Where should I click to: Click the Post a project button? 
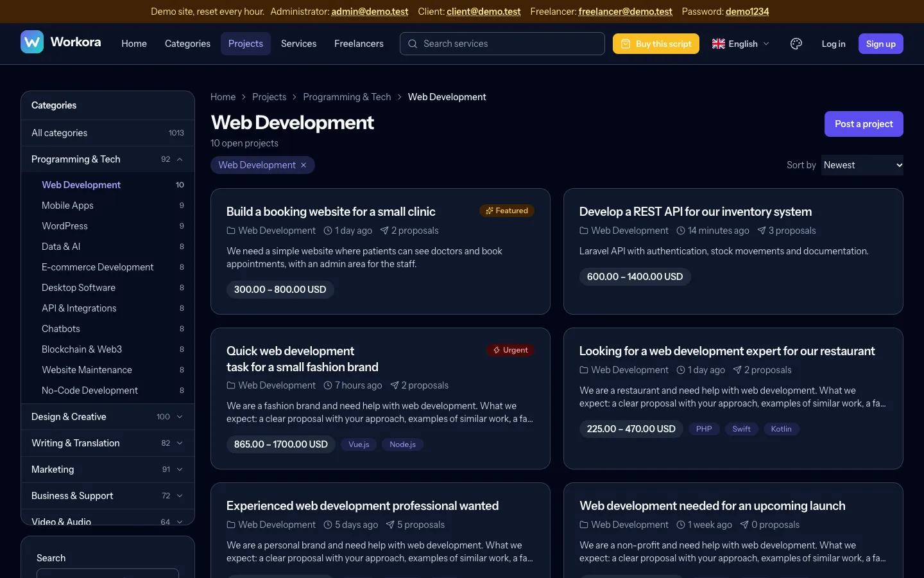(x=864, y=124)
